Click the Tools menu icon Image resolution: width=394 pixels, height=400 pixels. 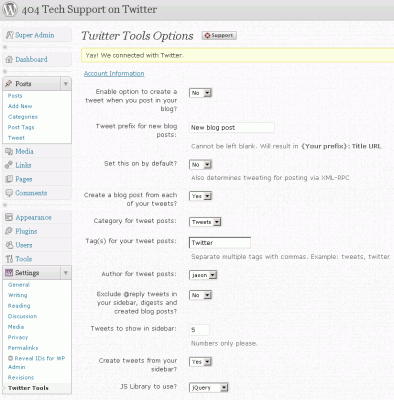tap(9, 259)
